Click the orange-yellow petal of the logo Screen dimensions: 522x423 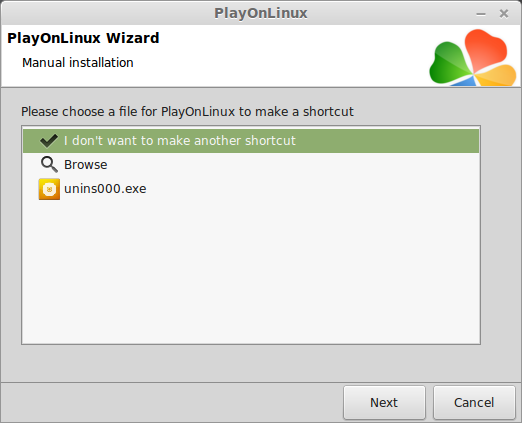click(x=497, y=75)
